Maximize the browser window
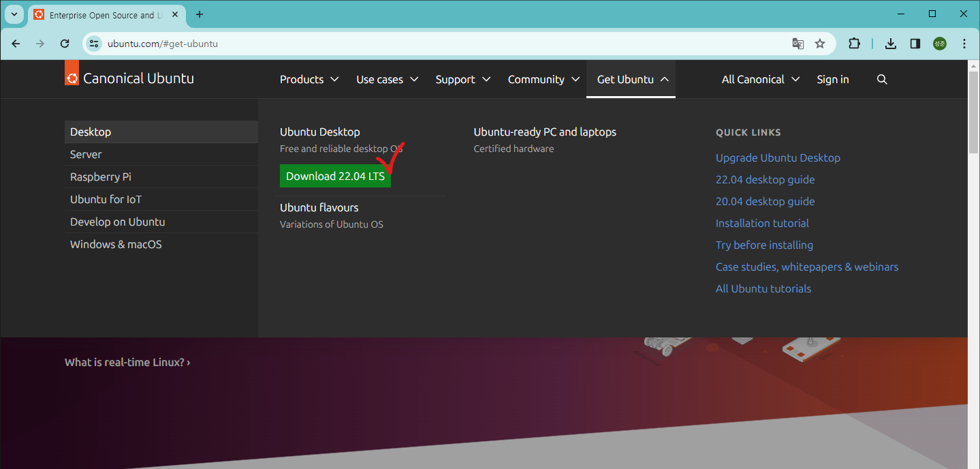Screen dimensions: 980x469 932,14
